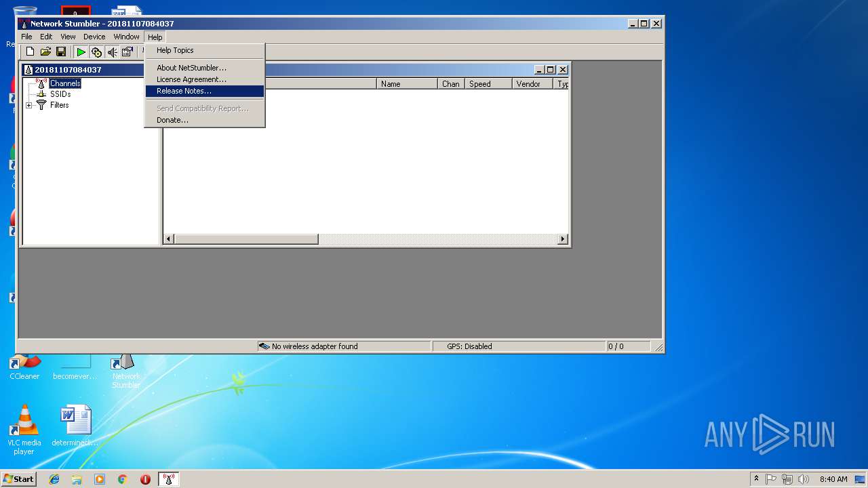Viewport: 868px width, 488px height.
Task: Launch Google Chrome from taskbar
Action: 122,479
